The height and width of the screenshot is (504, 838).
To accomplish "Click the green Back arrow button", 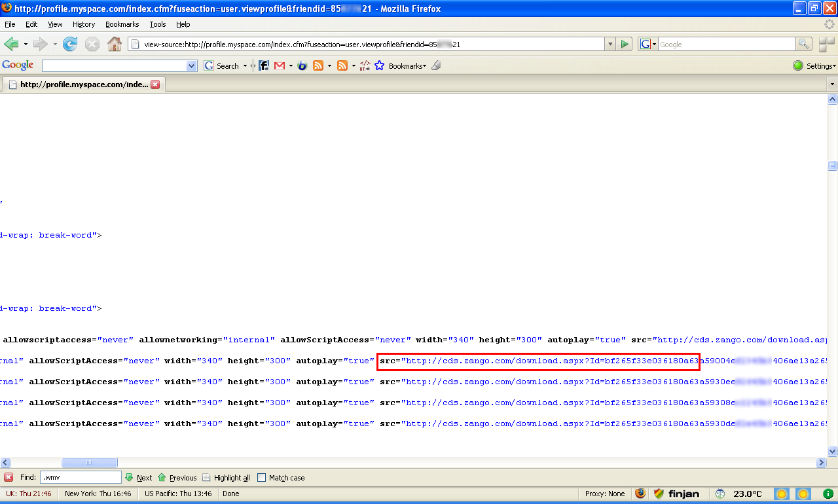I will click(x=11, y=44).
